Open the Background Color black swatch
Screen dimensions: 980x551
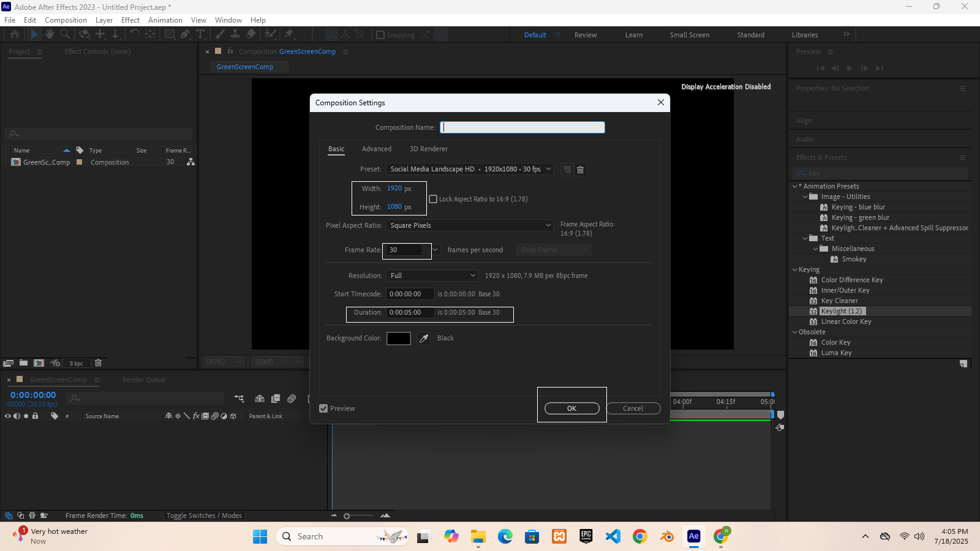[399, 339]
